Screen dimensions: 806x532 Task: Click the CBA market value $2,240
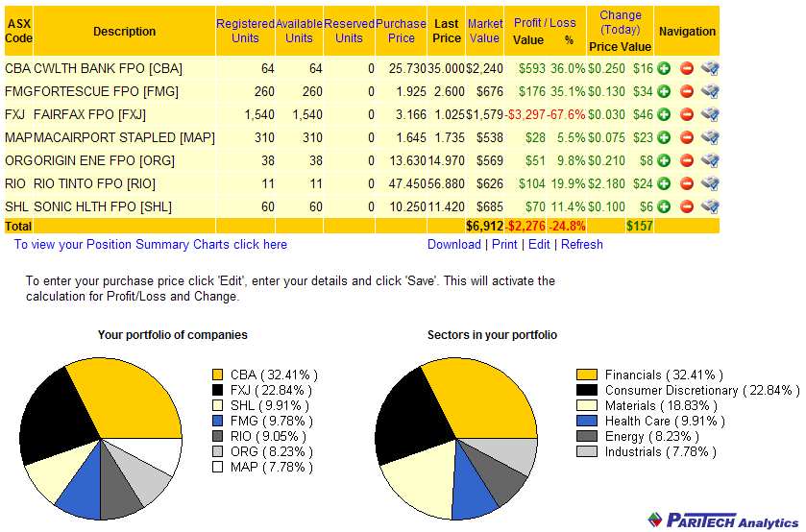click(484, 68)
